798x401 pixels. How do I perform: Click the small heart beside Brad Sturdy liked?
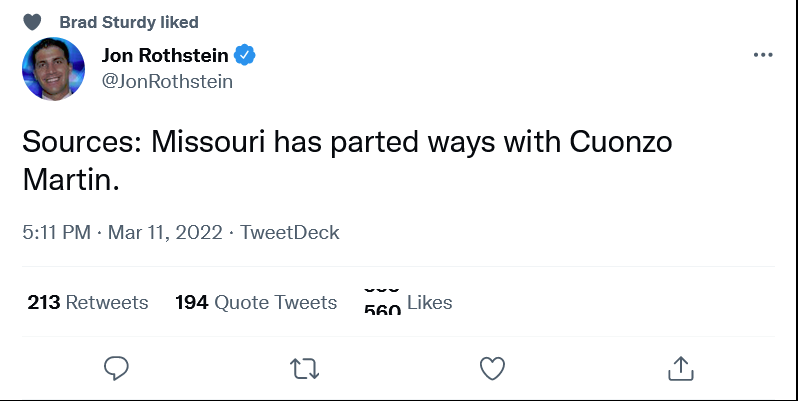32,22
